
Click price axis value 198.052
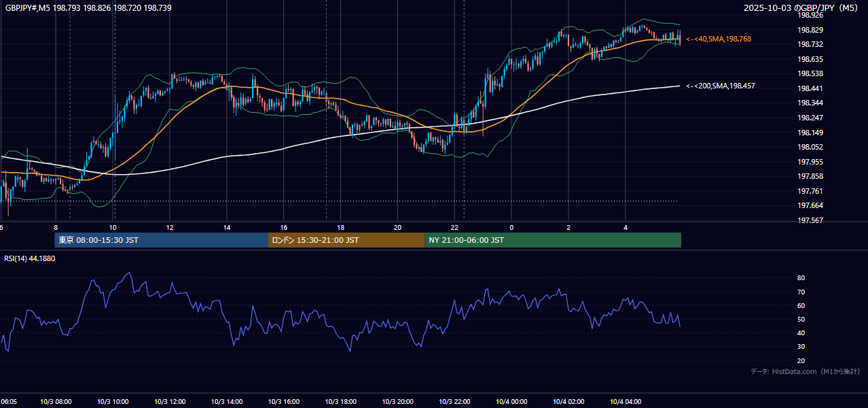tap(810, 147)
